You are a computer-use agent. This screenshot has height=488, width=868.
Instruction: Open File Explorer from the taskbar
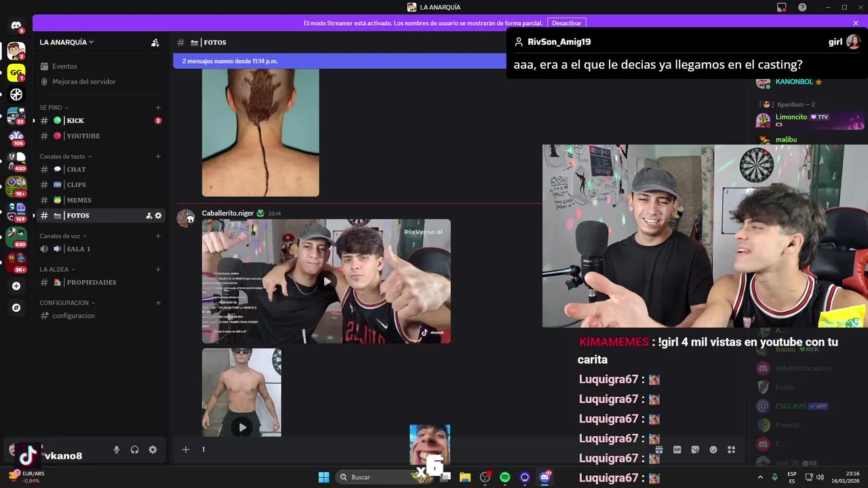tap(465, 477)
